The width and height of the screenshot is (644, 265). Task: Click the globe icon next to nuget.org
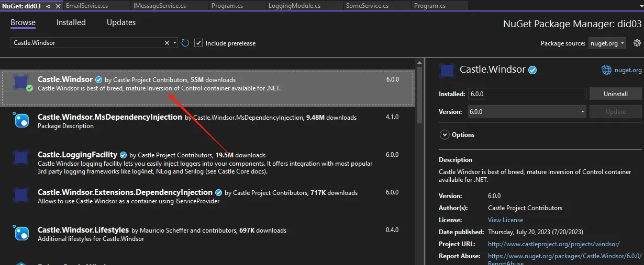point(606,70)
